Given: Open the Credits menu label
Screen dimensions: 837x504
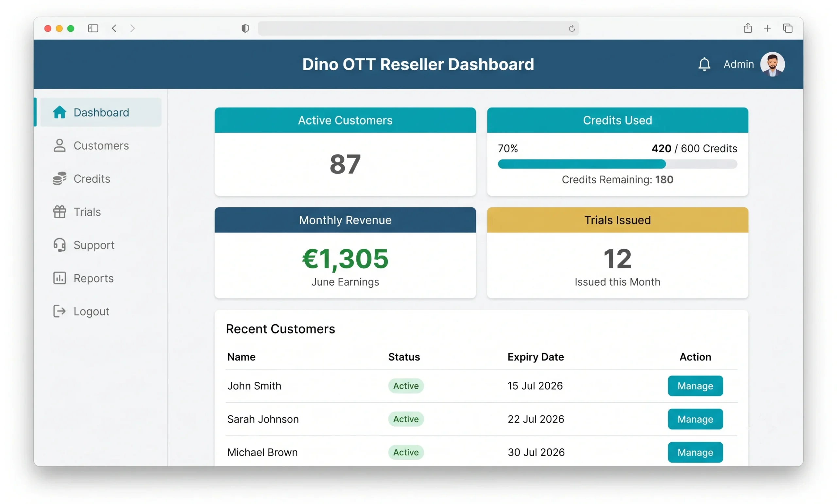Looking at the screenshot, I should (92, 179).
